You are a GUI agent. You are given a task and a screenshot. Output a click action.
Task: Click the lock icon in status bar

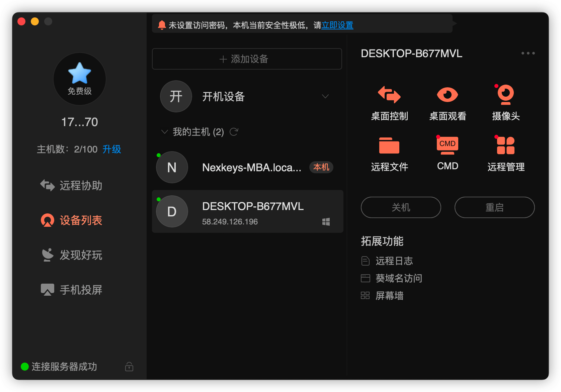[x=129, y=367]
